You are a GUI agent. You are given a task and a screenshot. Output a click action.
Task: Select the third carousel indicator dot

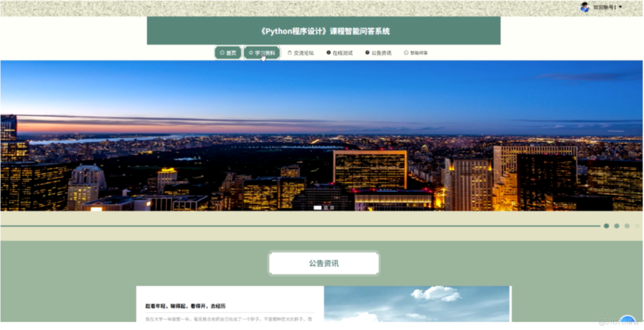[x=627, y=225]
